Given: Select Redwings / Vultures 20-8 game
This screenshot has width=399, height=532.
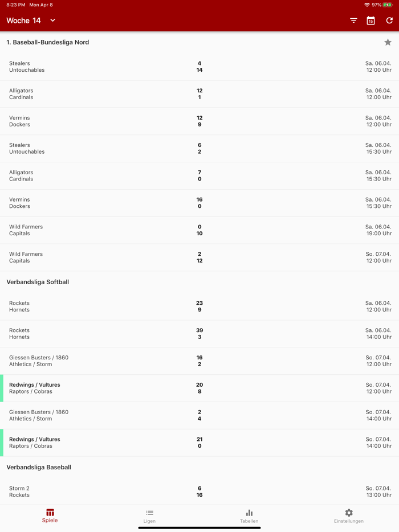Looking at the screenshot, I should tap(199, 388).
